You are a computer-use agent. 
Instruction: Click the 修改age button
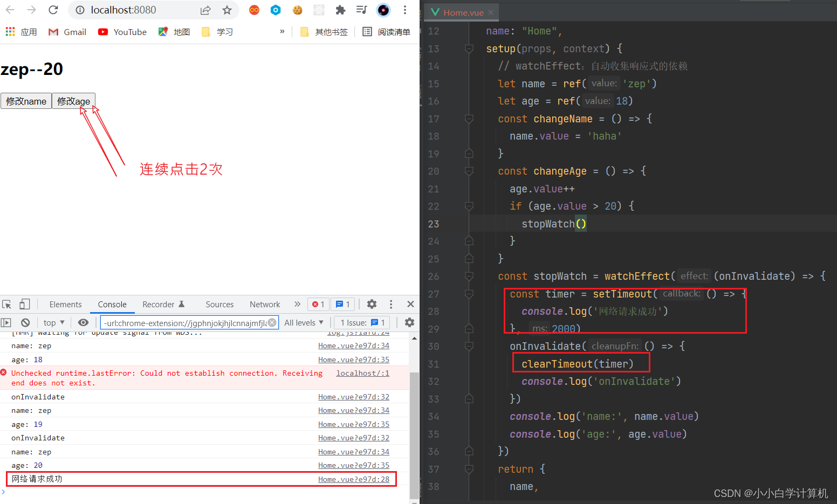click(x=74, y=101)
